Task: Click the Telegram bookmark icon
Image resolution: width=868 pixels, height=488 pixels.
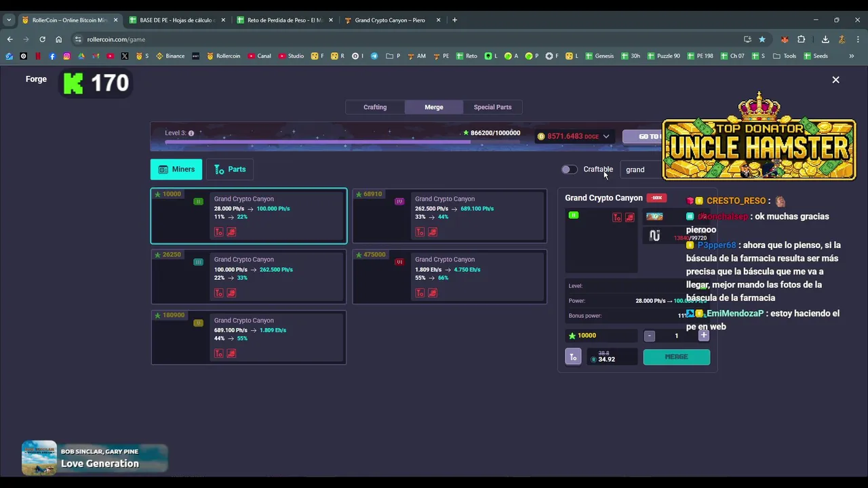Action: [374, 56]
